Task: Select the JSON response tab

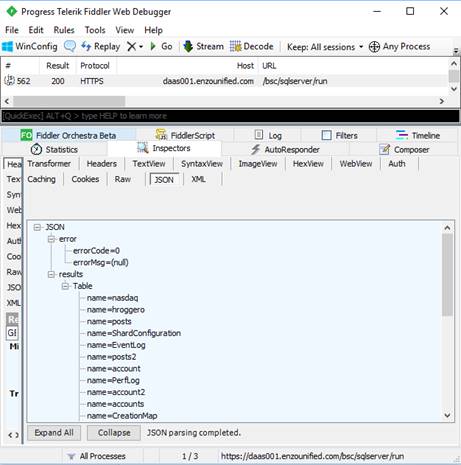Action: (x=164, y=180)
